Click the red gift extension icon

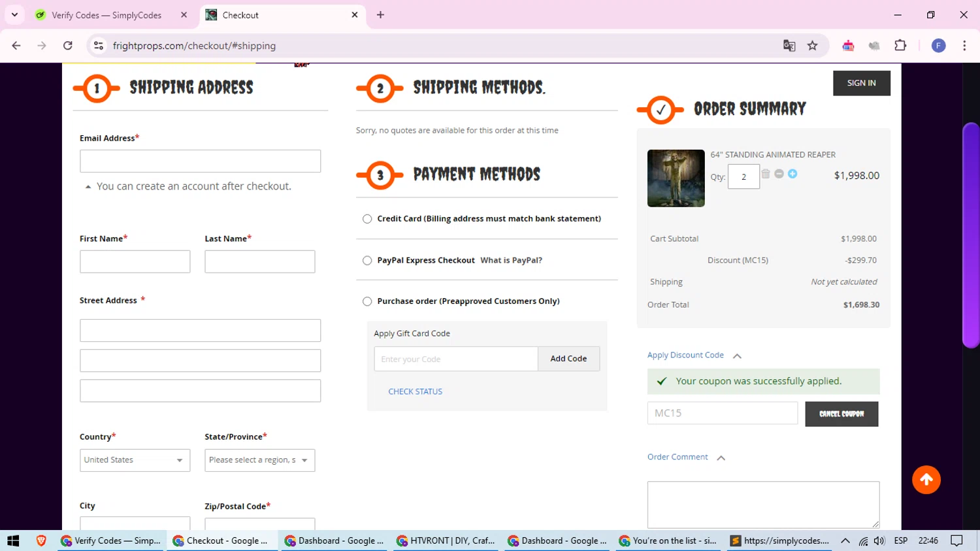point(848,46)
